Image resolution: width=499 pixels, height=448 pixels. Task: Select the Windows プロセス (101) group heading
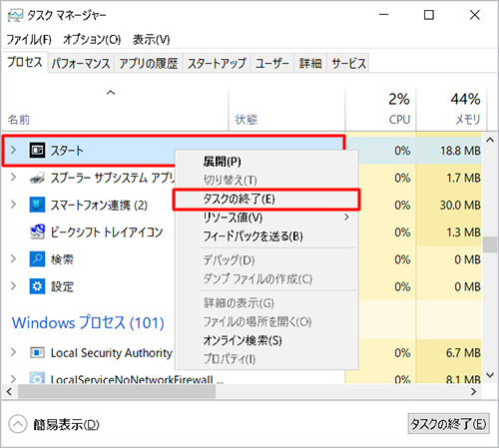[88, 322]
